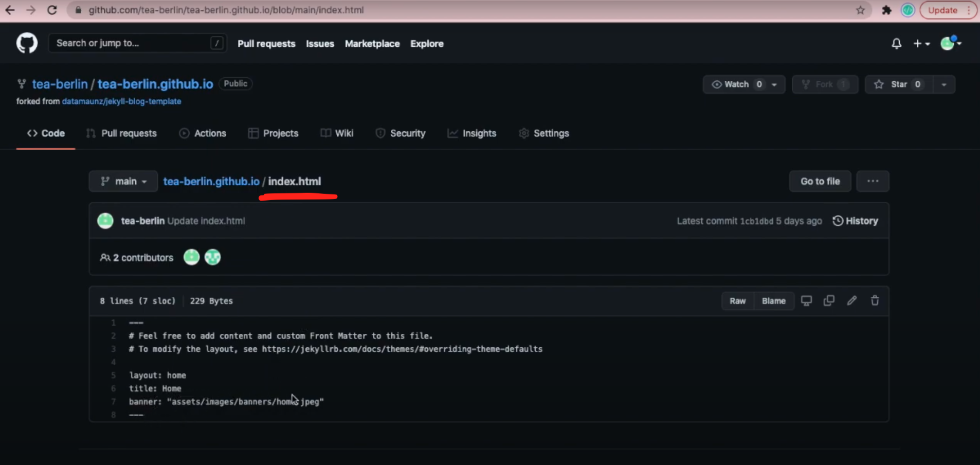Switch to the Code tab
Viewport: 980px width, 465px height.
pos(46,133)
